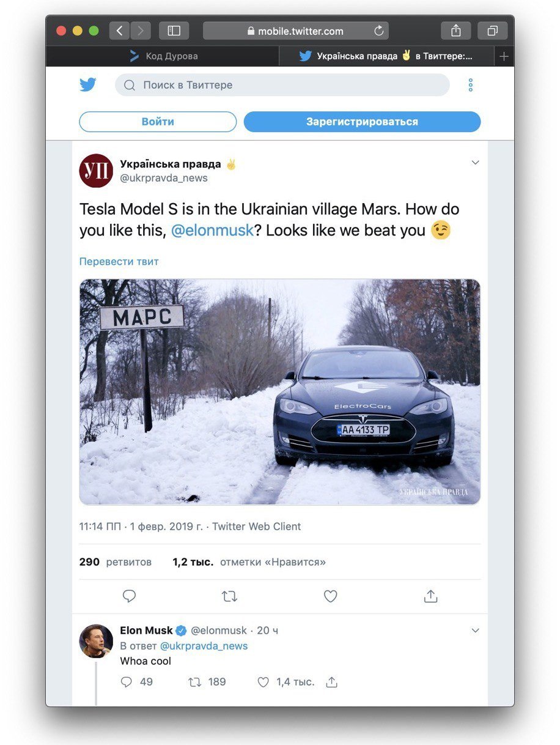Click the Twitter bird home logo
560x745 pixels.
[x=88, y=85]
